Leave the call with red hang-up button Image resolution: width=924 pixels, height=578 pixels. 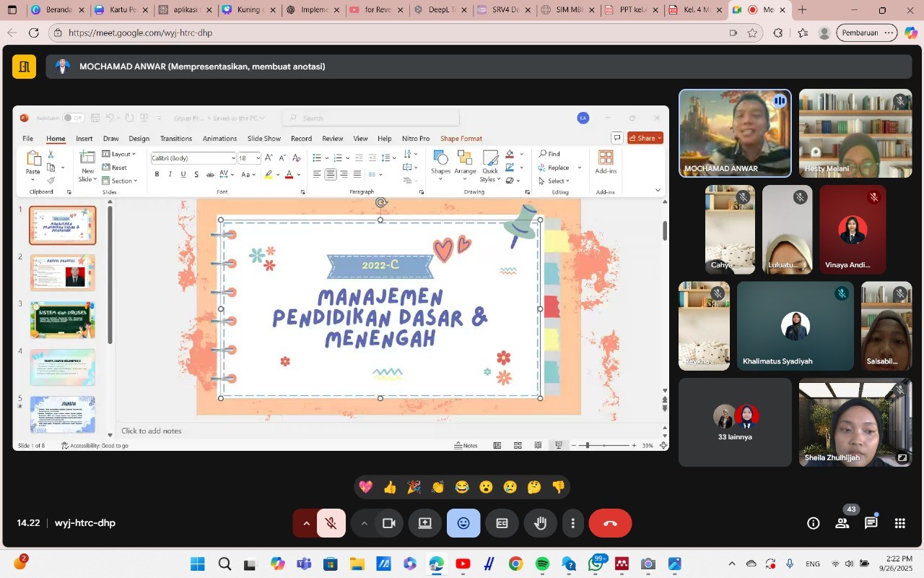pyautogui.click(x=610, y=523)
